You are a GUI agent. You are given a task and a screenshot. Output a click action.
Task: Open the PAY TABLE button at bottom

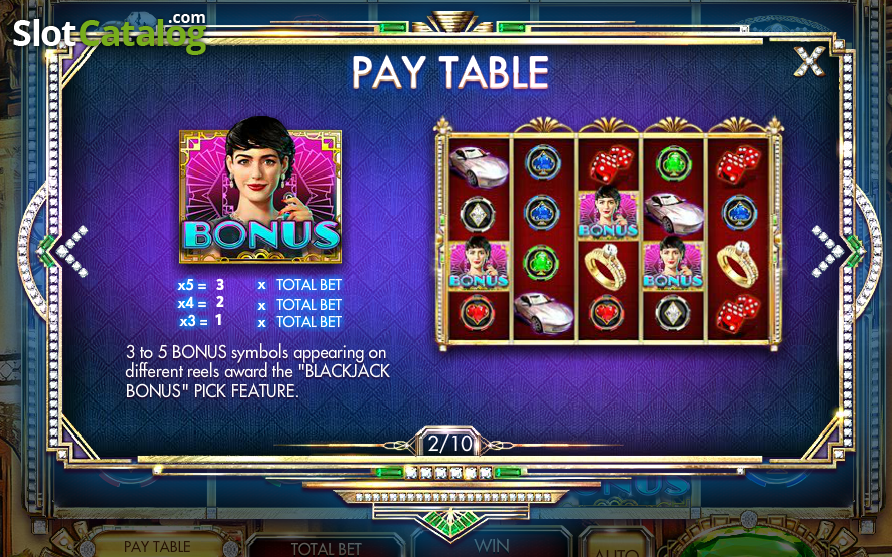pyautogui.click(x=157, y=546)
